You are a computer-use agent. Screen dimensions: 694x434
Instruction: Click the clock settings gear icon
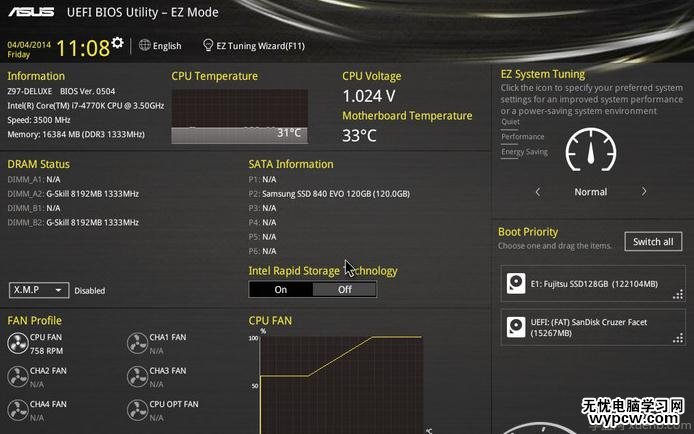117,42
